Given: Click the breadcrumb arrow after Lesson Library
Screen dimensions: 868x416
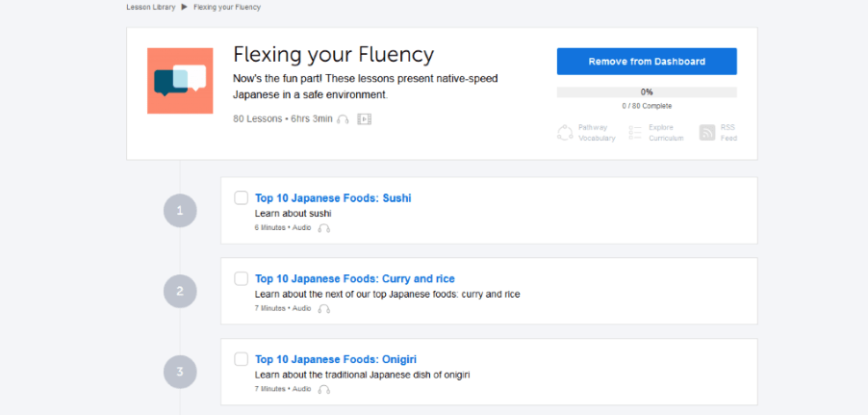Looking at the screenshot, I should (185, 7).
